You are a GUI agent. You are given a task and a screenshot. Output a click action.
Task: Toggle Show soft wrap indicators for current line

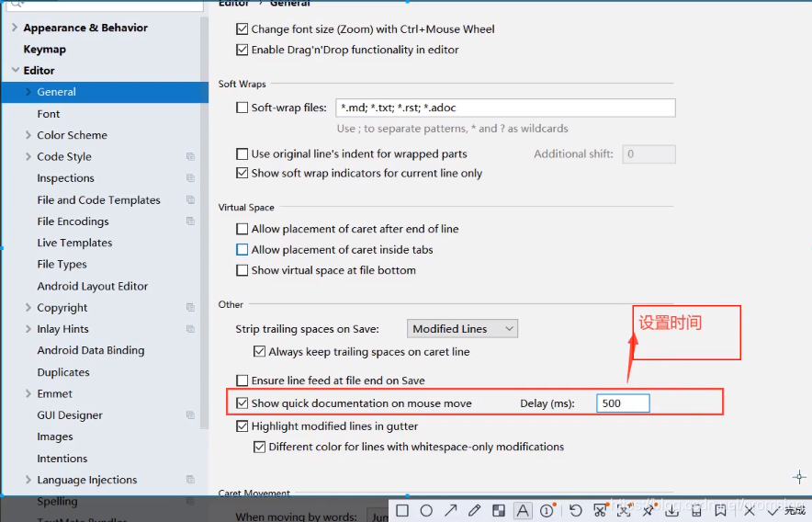click(242, 173)
